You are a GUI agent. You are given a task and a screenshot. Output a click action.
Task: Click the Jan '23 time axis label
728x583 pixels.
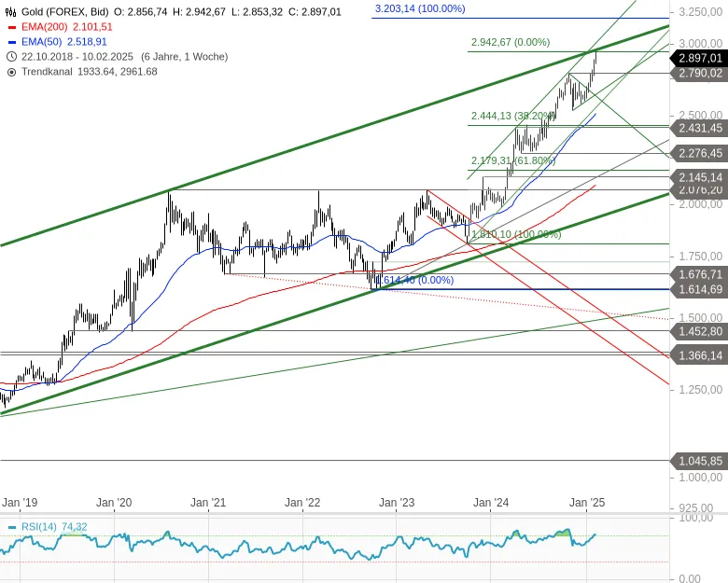coord(397,503)
